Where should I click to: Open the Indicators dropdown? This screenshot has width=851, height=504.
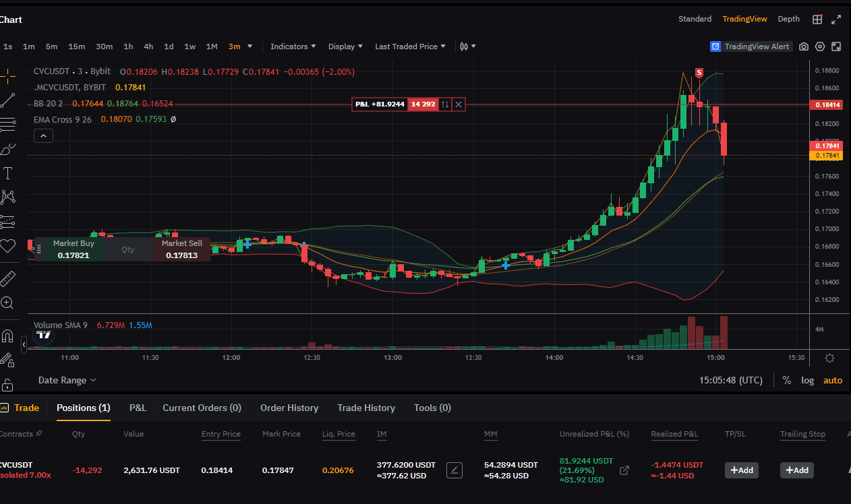[293, 46]
